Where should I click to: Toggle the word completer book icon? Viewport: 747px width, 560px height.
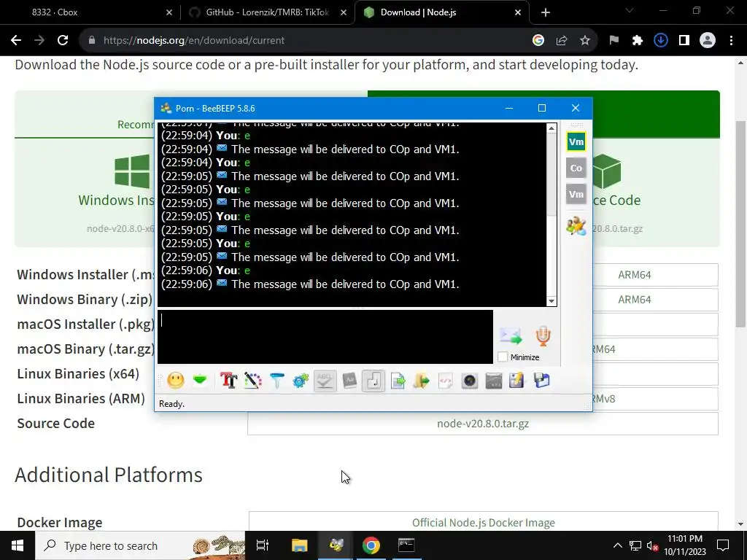[x=349, y=381]
